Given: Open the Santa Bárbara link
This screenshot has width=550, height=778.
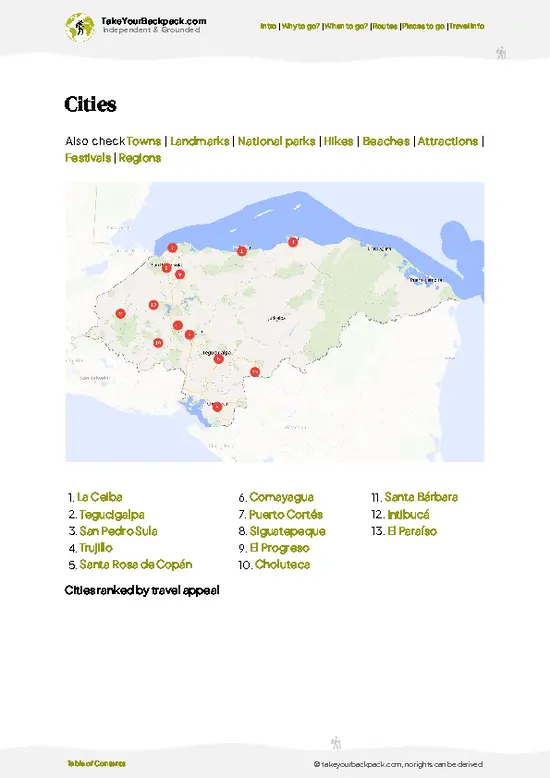Looking at the screenshot, I should pos(421,497).
